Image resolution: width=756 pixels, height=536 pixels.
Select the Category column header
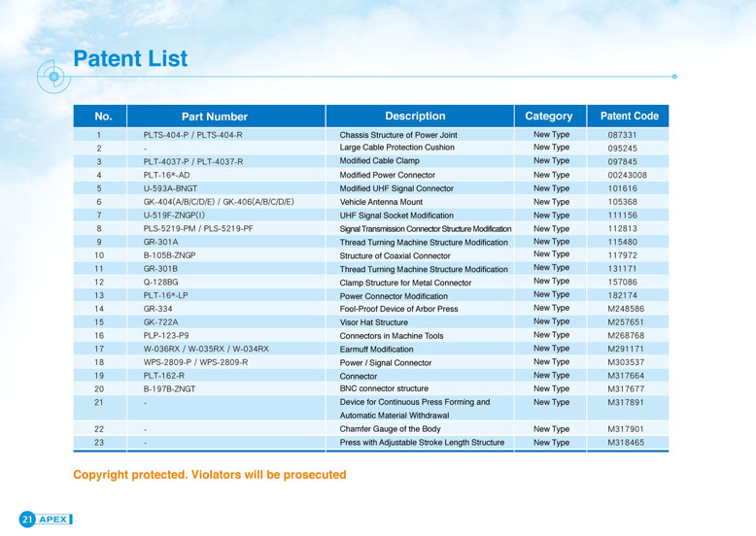(549, 117)
